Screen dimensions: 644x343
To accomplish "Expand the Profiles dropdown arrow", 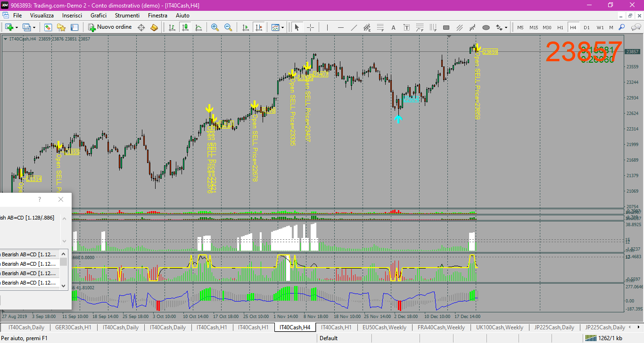I will coord(34,27).
